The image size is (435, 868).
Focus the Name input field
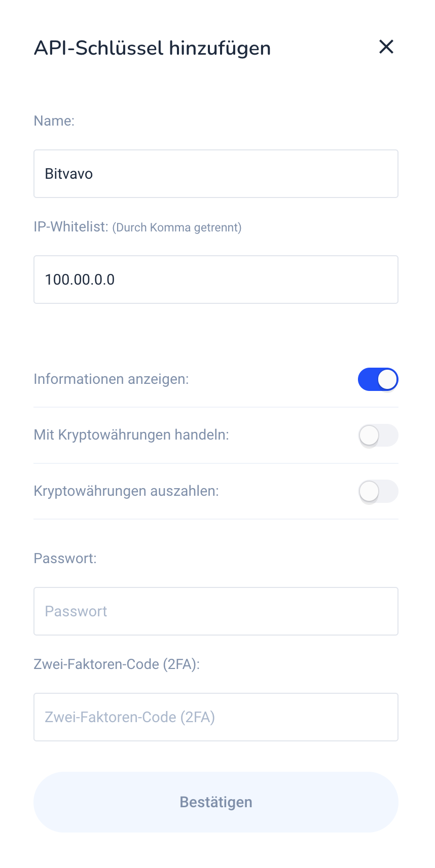pos(216,174)
